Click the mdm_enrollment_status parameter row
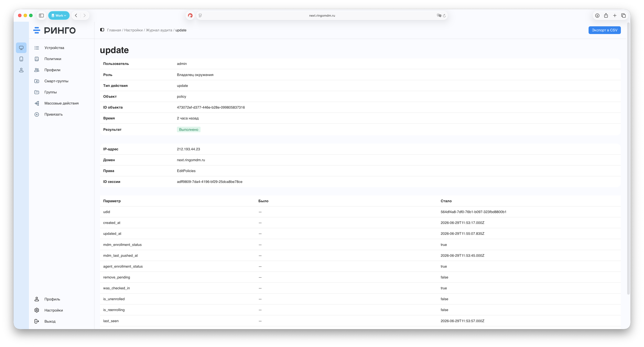The width and height of the screenshot is (644, 347). point(360,245)
